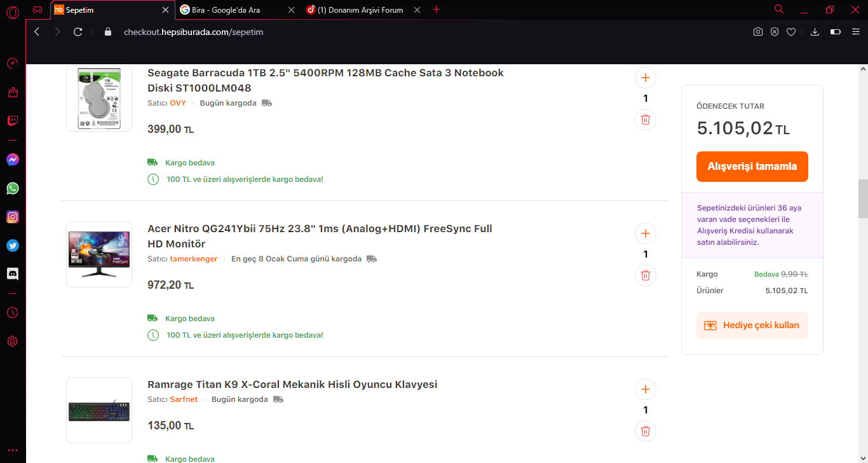Viewport: 868px width, 463px height.
Task: Click the Alışverişi tamamla button
Action: point(752,167)
